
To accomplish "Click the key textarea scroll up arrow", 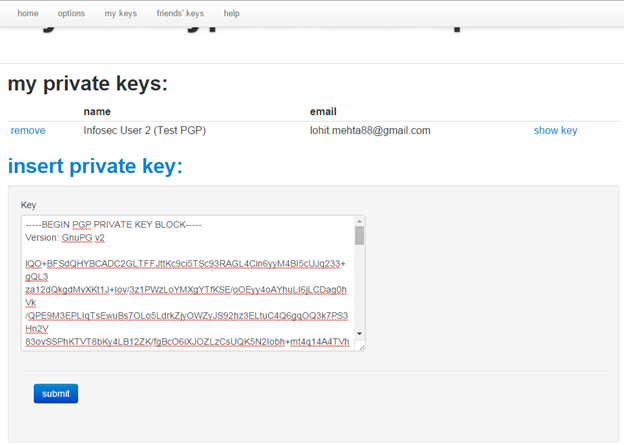I will (x=360, y=221).
